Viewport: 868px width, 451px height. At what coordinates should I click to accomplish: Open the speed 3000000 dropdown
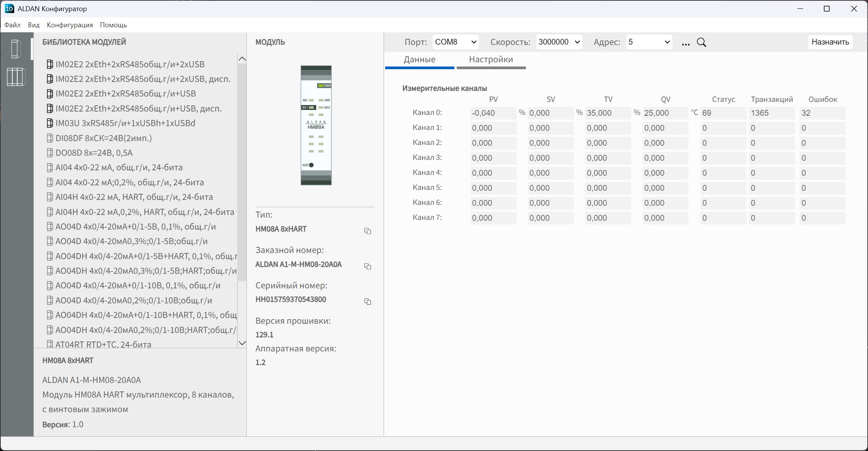(559, 42)
